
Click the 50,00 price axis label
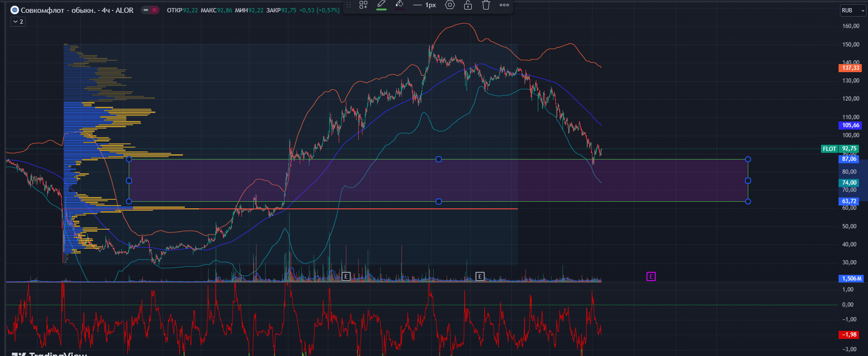pos(849,226)
